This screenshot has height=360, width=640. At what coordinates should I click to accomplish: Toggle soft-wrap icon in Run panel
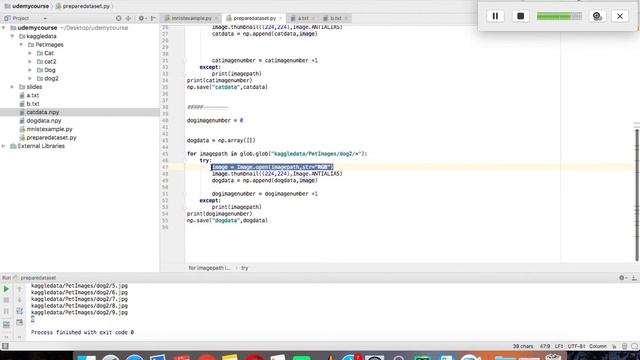pyautogui.click(x=19, y=311)
